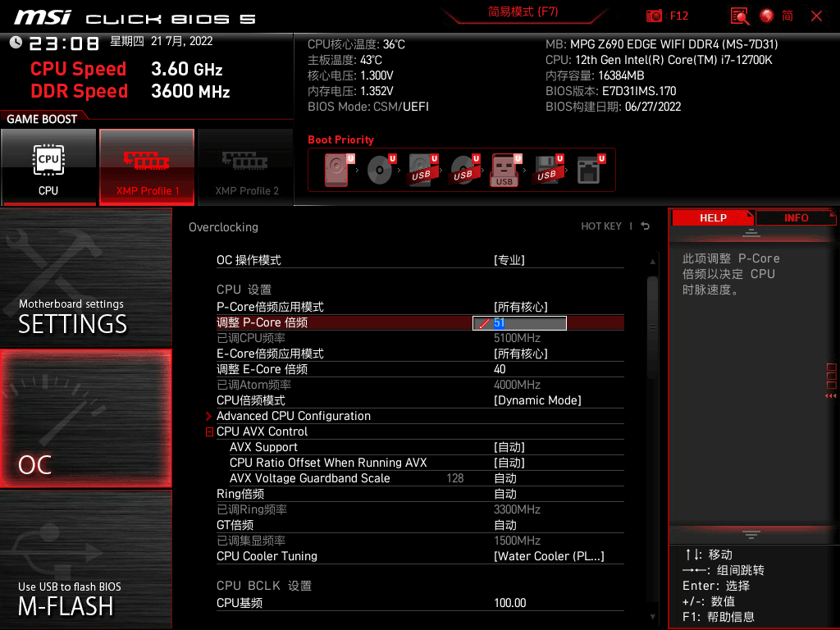Select Ring倍频 value 自动
Viewport: 840px width, 630px height.
[x=505, y=493]
